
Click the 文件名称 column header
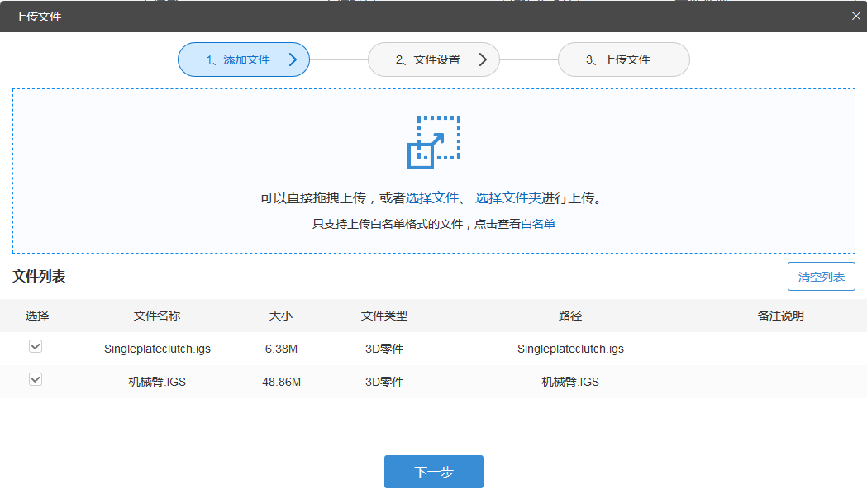(157, 316)
